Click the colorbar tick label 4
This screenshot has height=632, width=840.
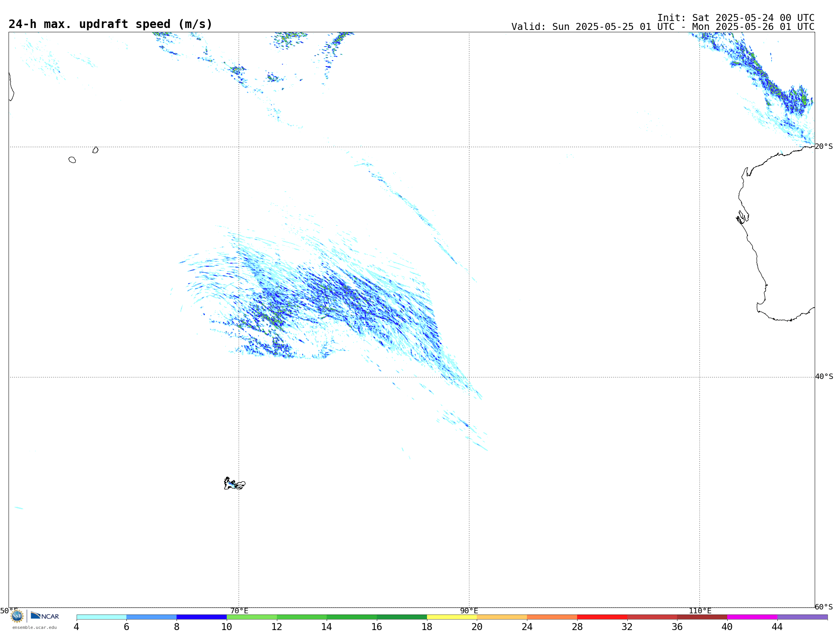pyautogui.click(x=77, y=627)
